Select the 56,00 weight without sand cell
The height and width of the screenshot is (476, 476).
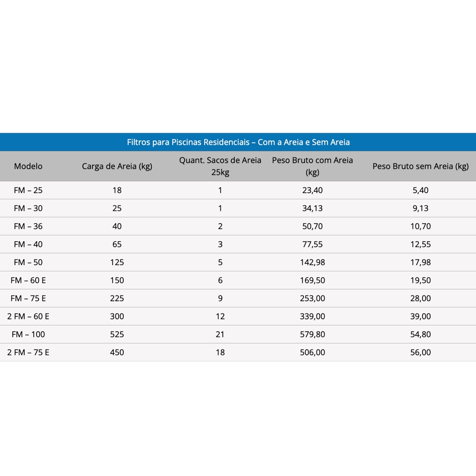[420, 353]
